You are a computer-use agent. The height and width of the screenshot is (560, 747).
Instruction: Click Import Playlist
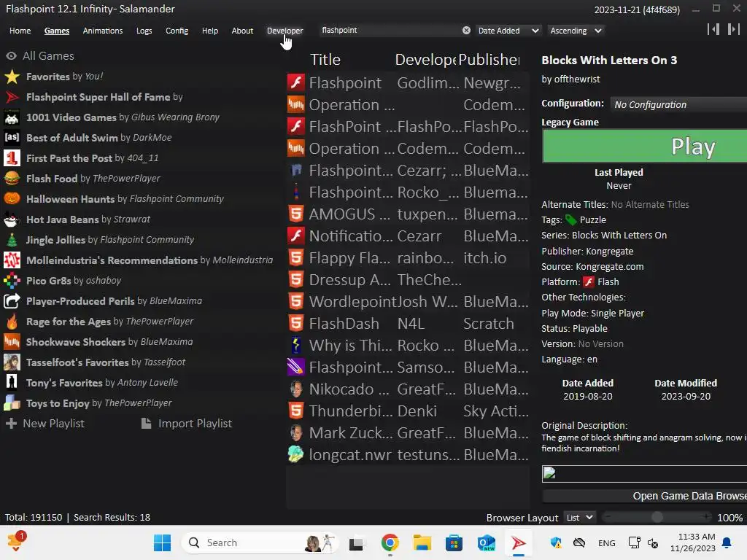186,424
